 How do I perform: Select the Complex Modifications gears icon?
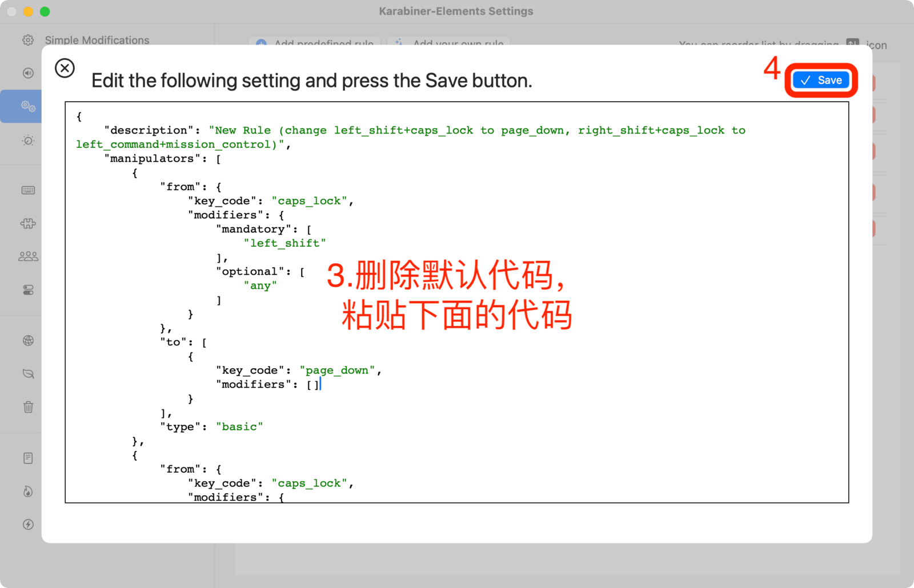tap(28, 106)
